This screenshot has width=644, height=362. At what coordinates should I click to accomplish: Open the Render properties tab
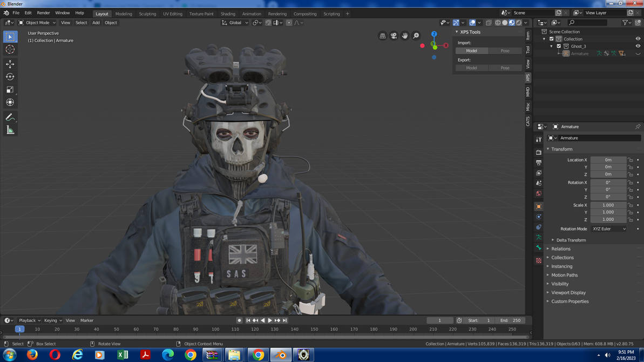(x=538, y=152)
